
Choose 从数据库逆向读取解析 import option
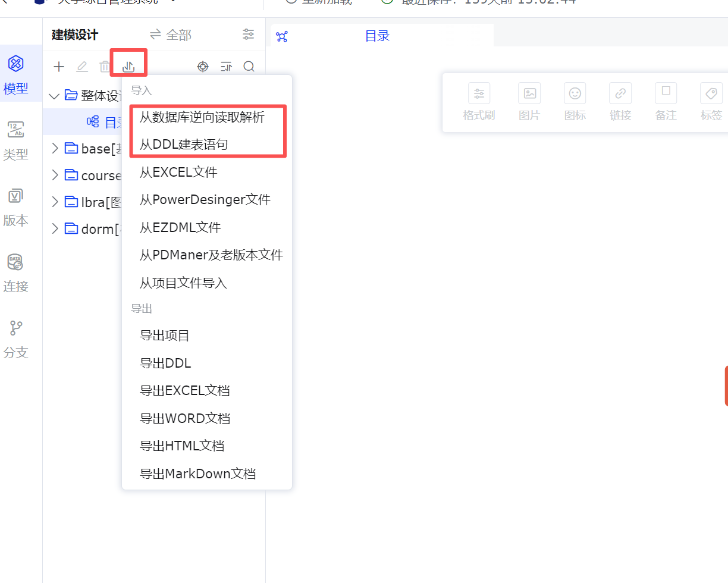[202, 117]
